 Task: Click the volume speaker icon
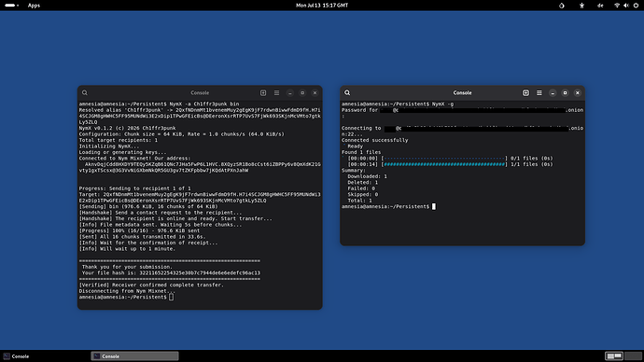tap(626, 6)
